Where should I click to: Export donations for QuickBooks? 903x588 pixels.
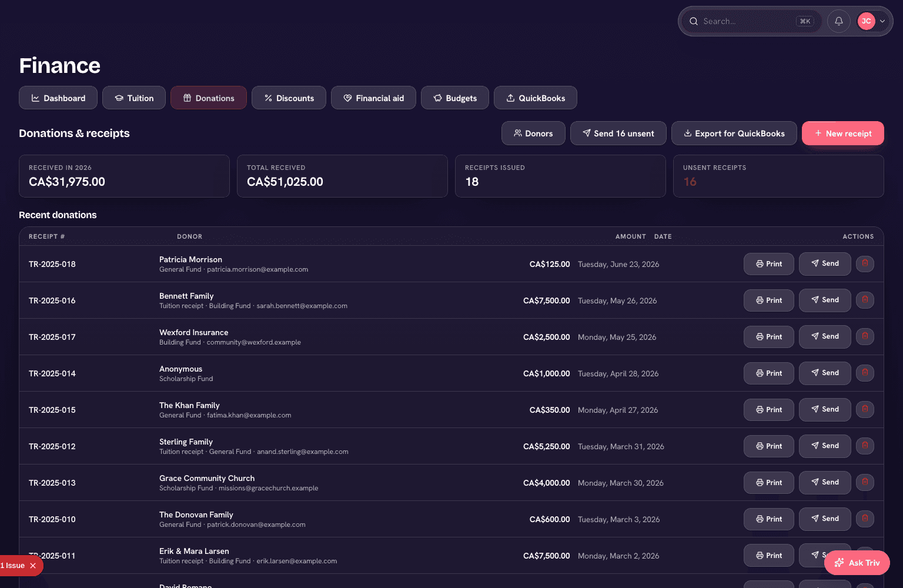[x=734, y=133]
